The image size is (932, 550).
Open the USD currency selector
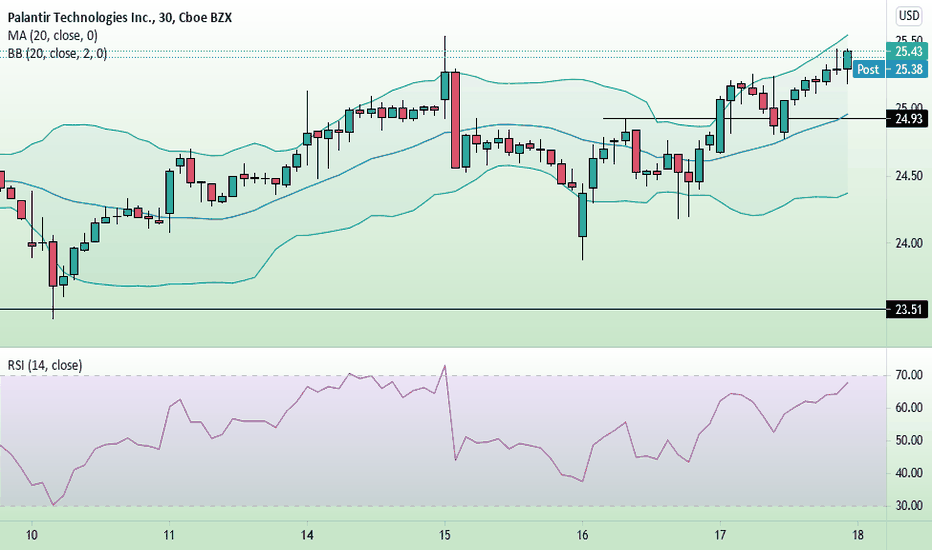909,15
